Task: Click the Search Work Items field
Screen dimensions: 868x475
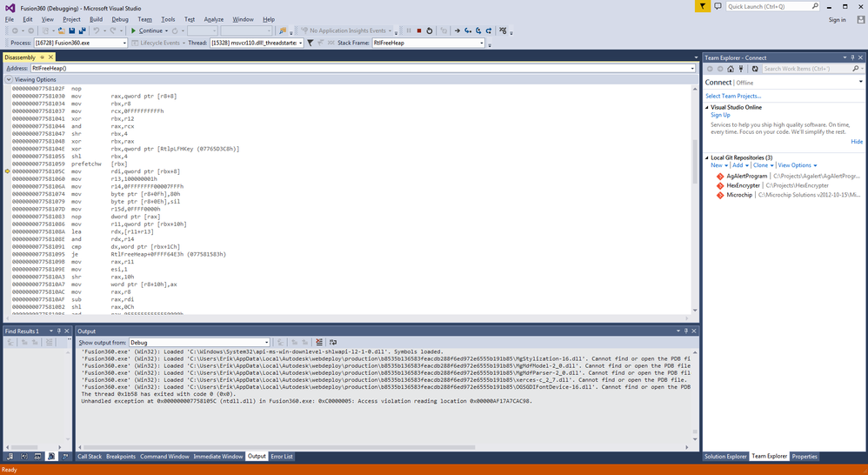Action: pos(806,69)
